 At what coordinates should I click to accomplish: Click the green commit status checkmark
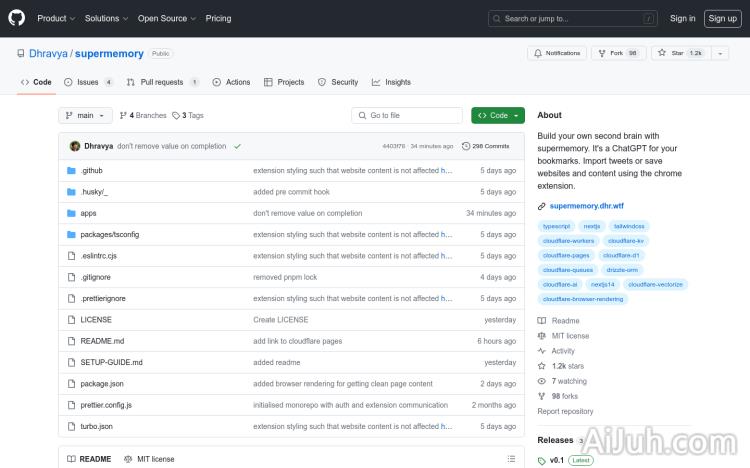(237, 146)
